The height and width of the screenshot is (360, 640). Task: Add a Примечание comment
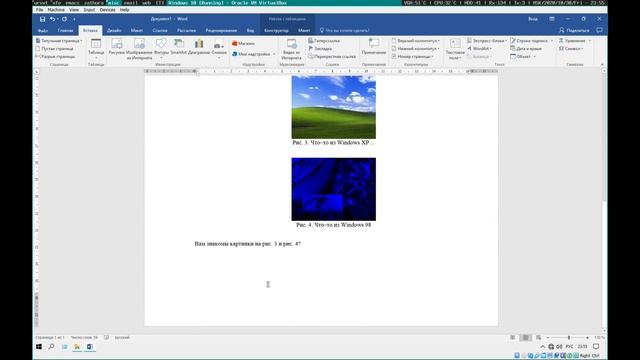[x=373, y=47]
